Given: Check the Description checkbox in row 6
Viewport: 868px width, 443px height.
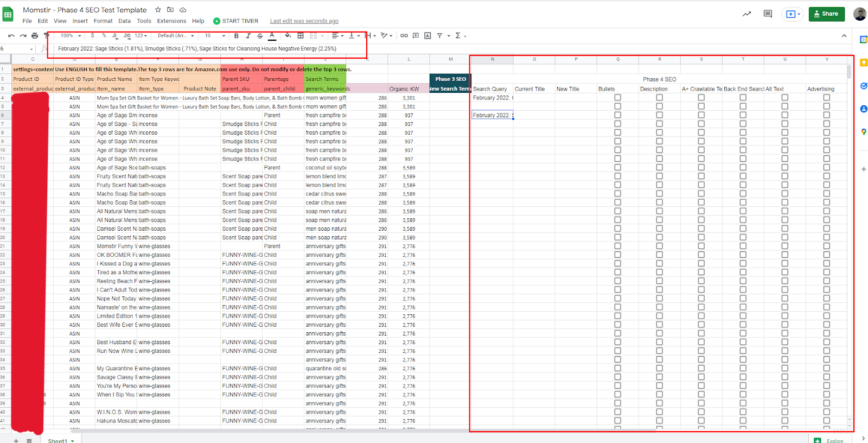Looking at the screenshot, I should 659,115.
